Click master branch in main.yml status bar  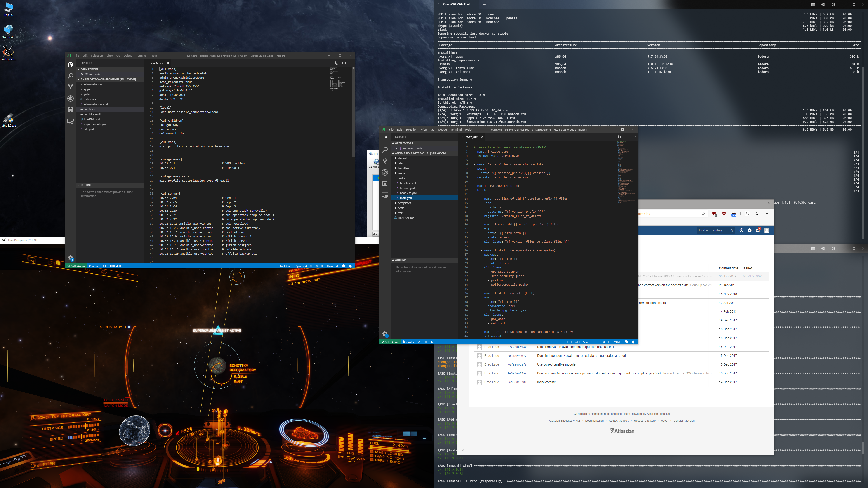pos(409,342)
